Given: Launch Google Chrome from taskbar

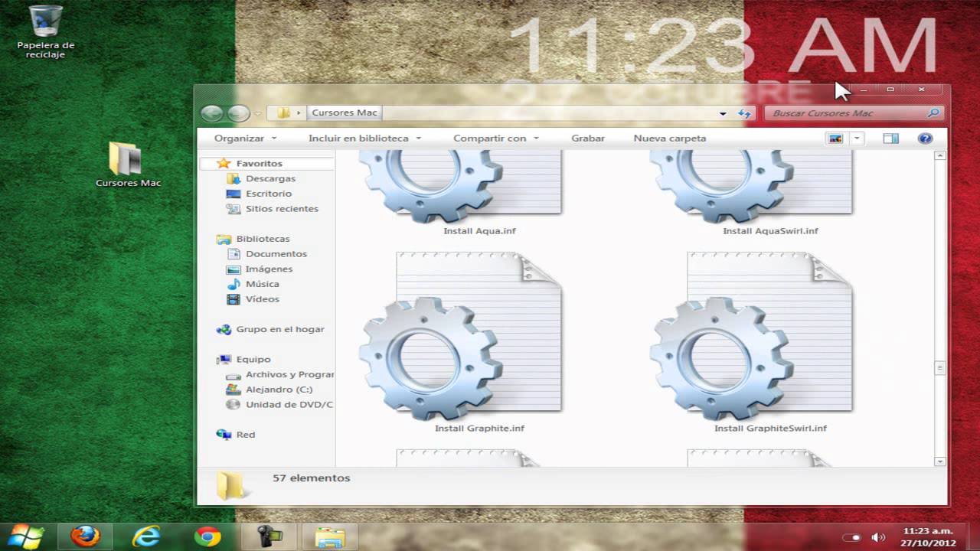Looking at the screenshot, I should click(207, 536).
